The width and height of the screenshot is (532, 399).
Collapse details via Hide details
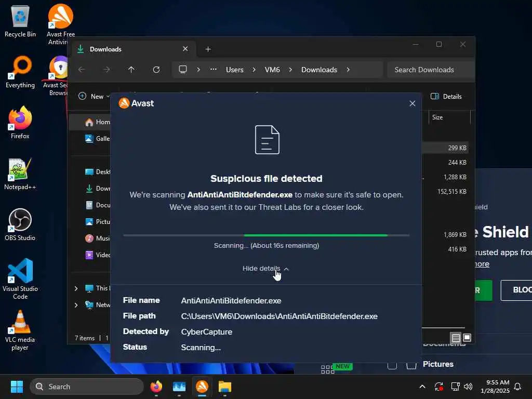(x=265, y=269)
